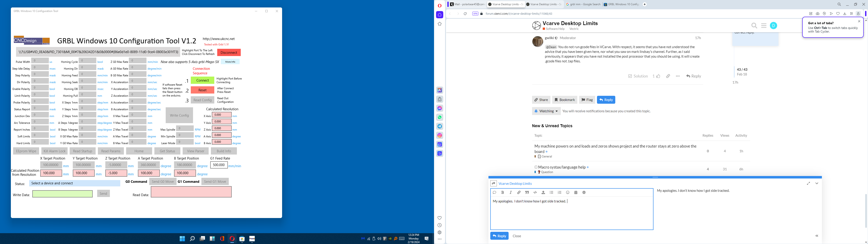The image size is (868, 244).
Task: Click bulleted list icon in editor
Action: [x=551, y=192]
